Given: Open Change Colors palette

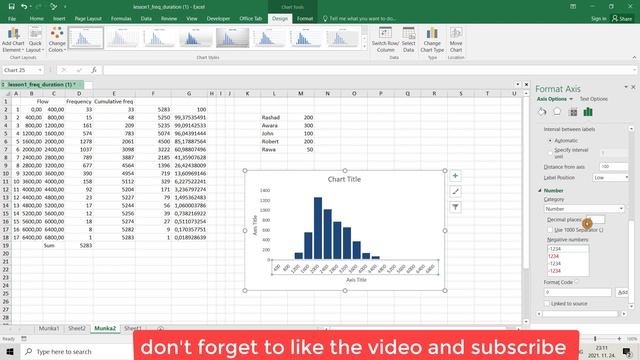Looking at the screenshot, I should [57, 40].
